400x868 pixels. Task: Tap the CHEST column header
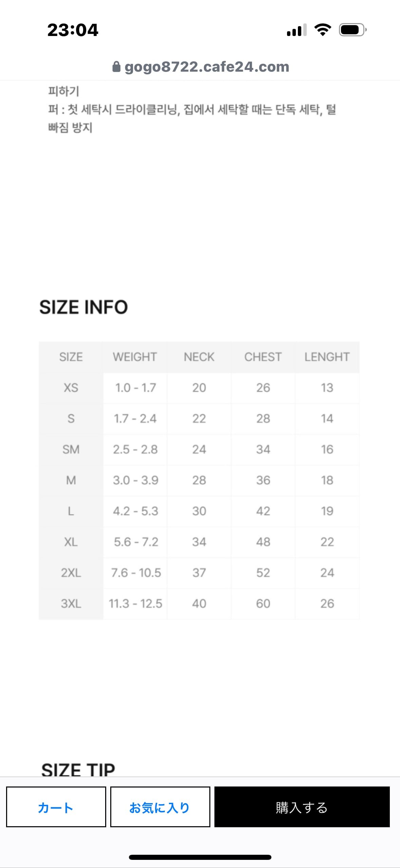coord(263,357)
